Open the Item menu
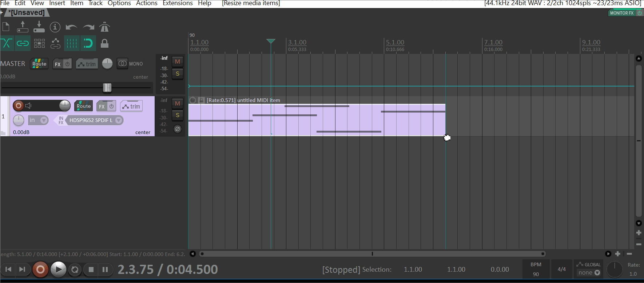This screenshot has width=644, height=283. point(77,3)
